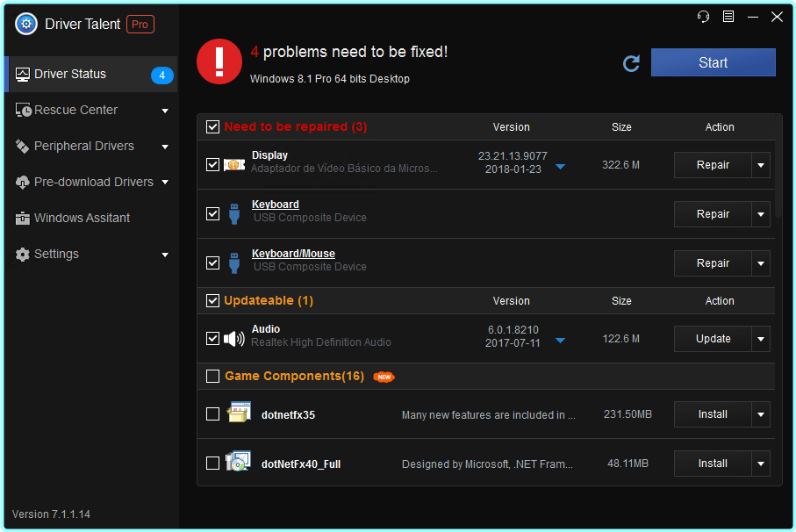
Task: Click the Windows Assitant toolbox icon
Action: (22, 218)
